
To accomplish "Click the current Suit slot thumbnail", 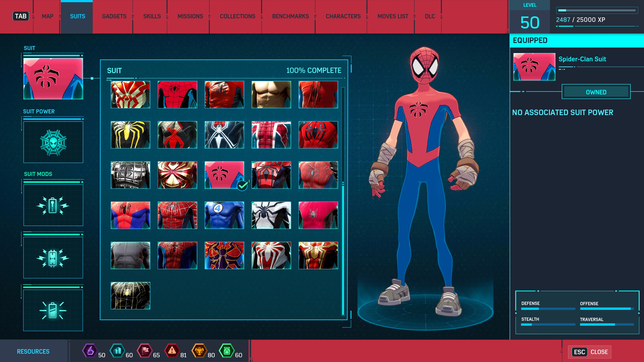I will 53,79.
